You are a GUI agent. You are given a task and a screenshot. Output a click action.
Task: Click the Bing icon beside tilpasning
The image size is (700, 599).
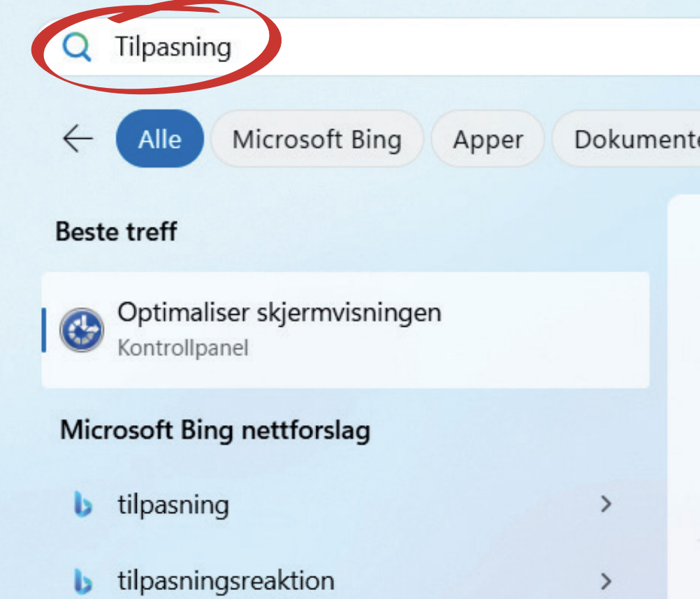[83, 505]
